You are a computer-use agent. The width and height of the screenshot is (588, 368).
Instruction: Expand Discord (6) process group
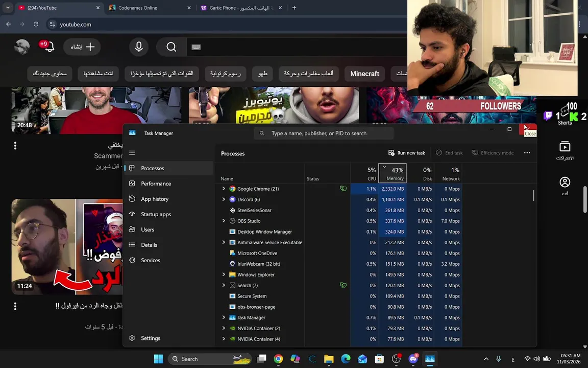click(x=224, y=199)
